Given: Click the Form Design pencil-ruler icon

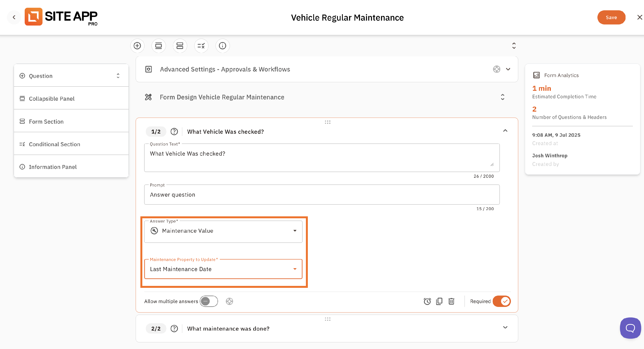Looking at the screenshot, I should tap(148, 97).
